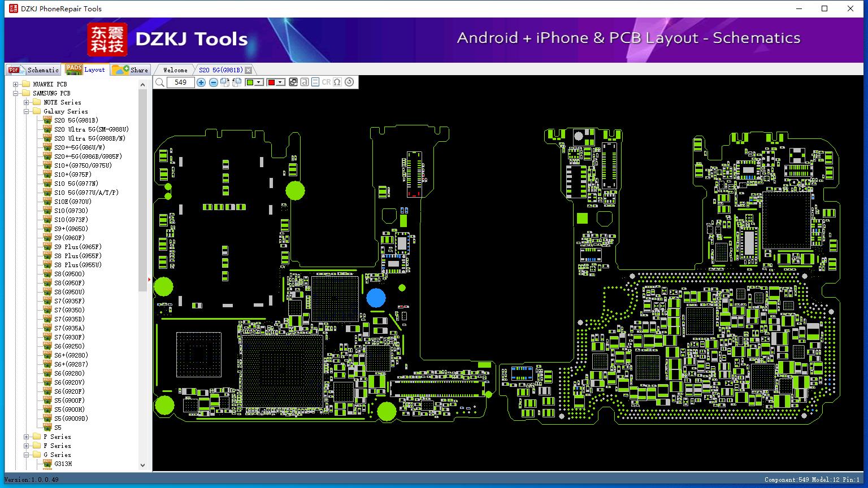The image size is (868, 488).
Task: Switch to the Schematic tab
Action: coord(34,69)
